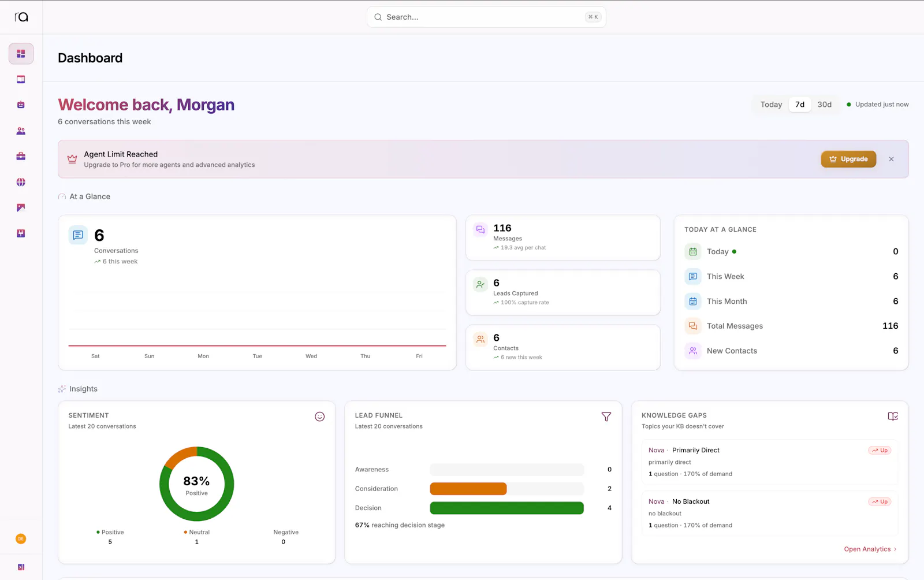Click the Lead Funnel filter icon
The width and height of the screenshot is (924, 580).
tap(606, 417)
